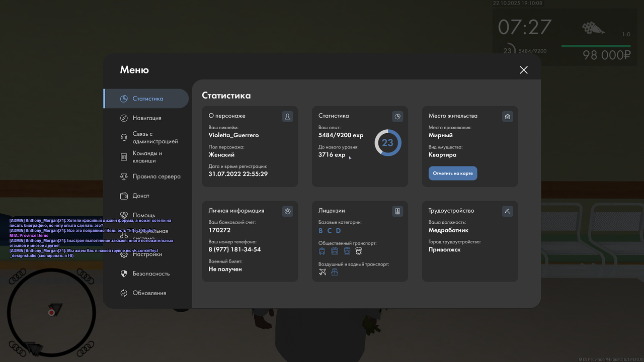Click the tram license icon

point(347,251)
